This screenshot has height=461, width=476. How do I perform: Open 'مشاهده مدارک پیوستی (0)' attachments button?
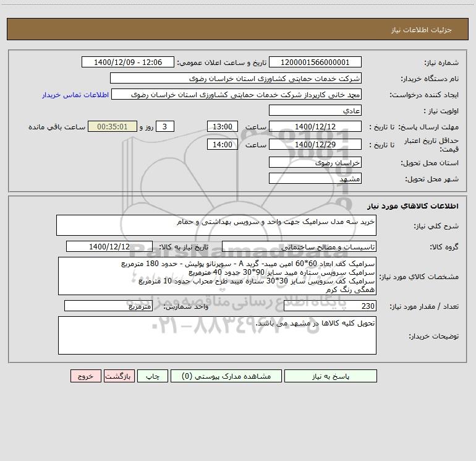(x=226, y=376)
